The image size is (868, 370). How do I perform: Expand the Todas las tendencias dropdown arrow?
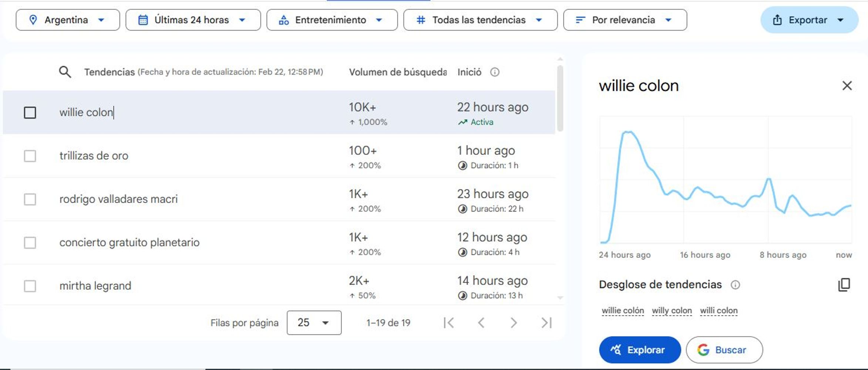[x=539, y=20]
